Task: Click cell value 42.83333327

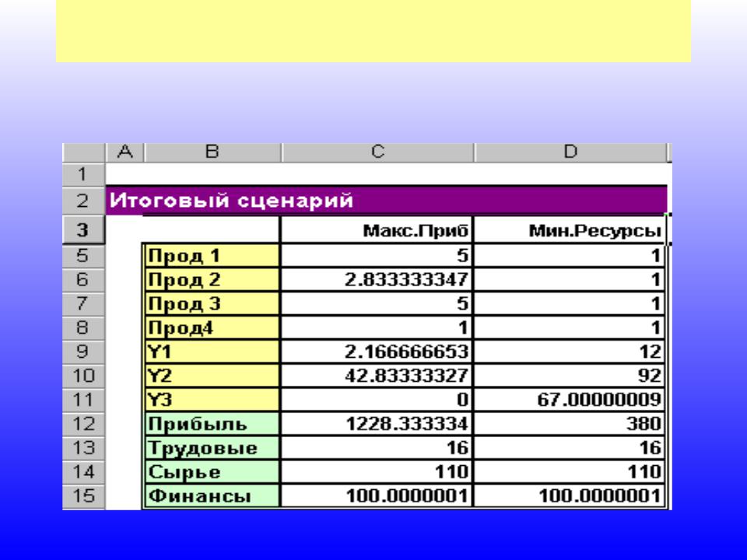Action: pos(377,376)
